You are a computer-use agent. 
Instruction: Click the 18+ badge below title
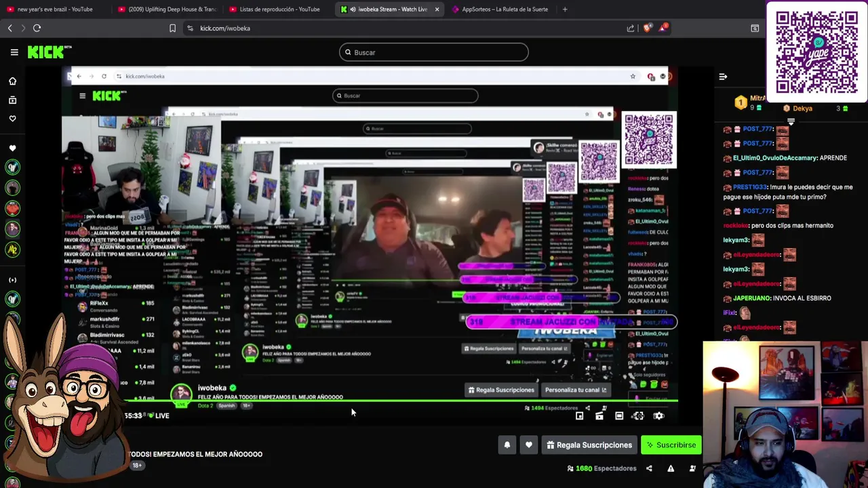(x=137, y=466)
